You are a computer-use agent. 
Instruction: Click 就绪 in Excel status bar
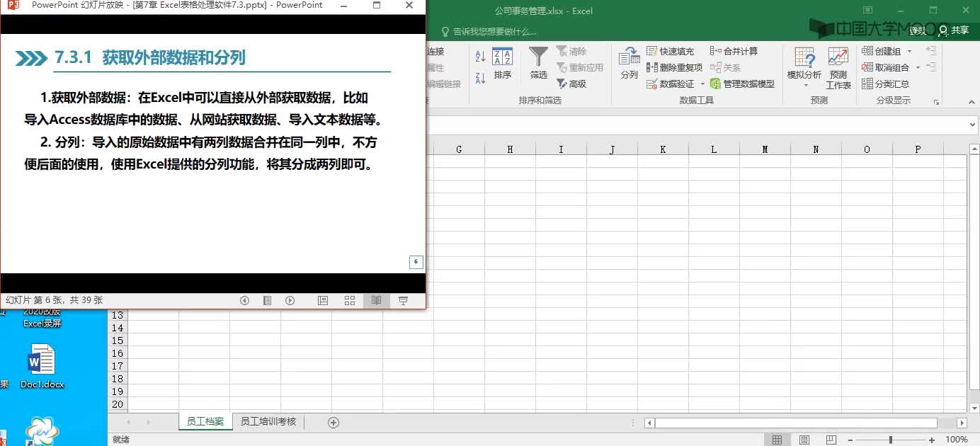click(121, 440)
